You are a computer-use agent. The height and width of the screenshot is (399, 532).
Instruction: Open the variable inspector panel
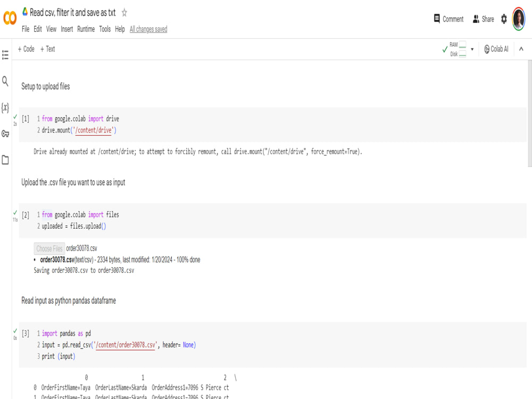pos(5,107)
